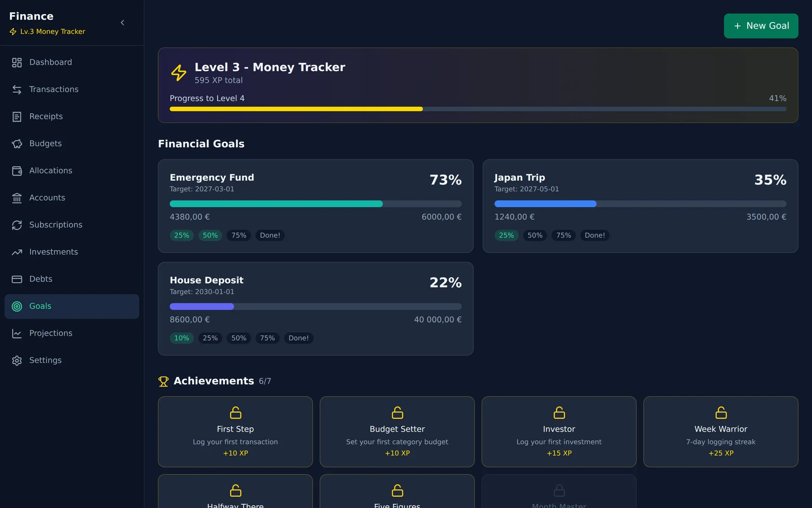Viewport: 812px width, 508px height.
Task: Open the Emergency Fund goal card
Action: (x=315, y=206)
